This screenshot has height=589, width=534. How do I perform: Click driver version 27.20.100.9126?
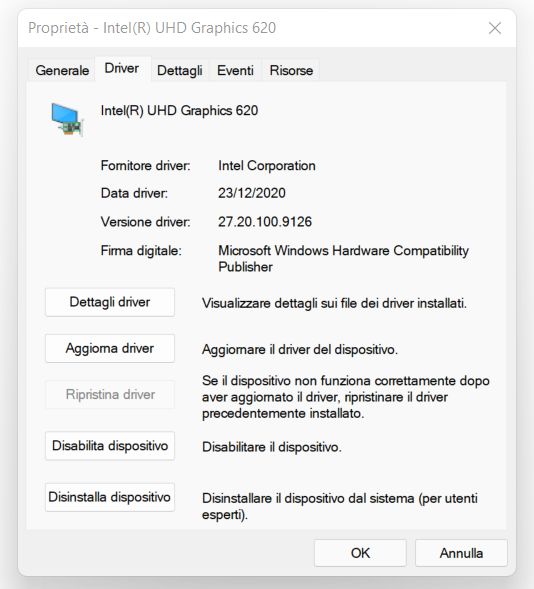coord(265,222)
